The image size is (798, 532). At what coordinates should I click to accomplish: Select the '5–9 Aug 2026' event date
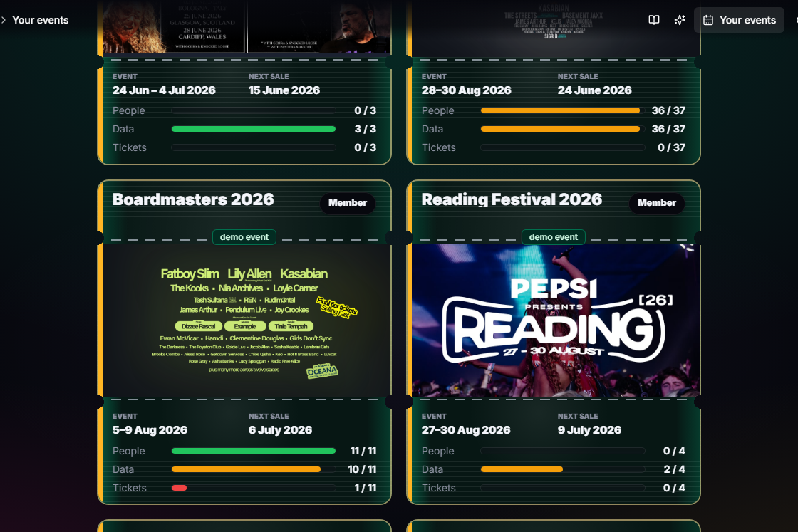point(150,429)
